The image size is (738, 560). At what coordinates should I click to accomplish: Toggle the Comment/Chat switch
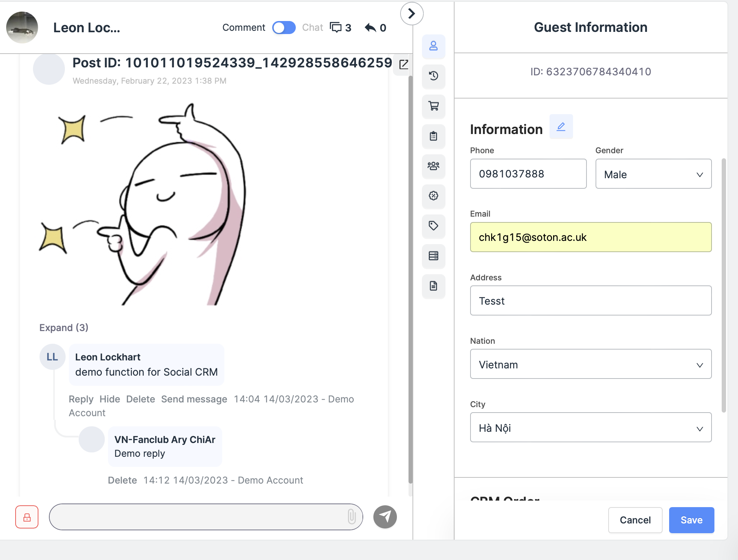coord(284,28)
